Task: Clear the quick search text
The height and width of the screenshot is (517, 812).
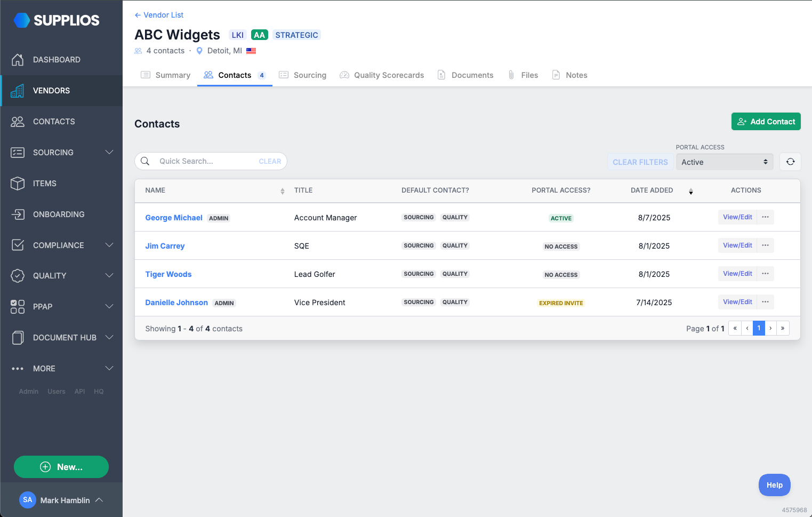Action: pos(270,161)
